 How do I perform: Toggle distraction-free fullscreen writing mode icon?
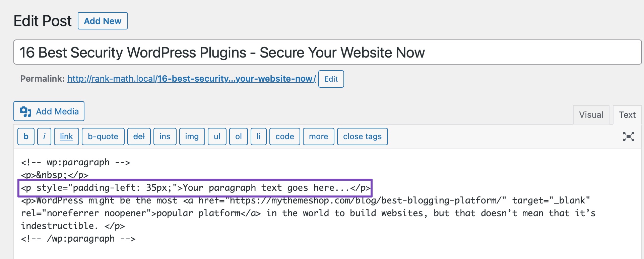628,137
